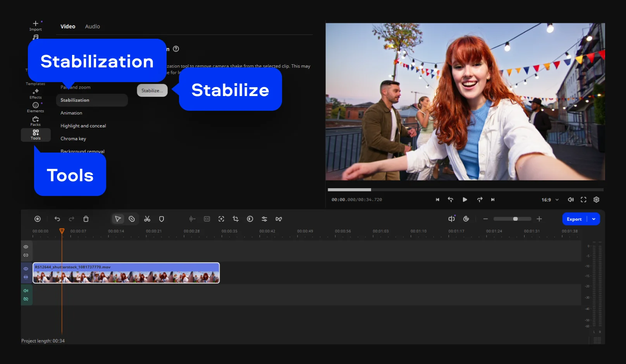Open the stabilization help question mark

tap(176, 49)
